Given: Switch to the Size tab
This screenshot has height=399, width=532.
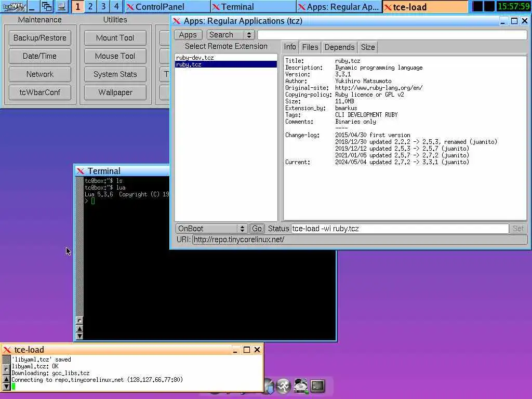Looking at the screenshot, I should point(368,47).
